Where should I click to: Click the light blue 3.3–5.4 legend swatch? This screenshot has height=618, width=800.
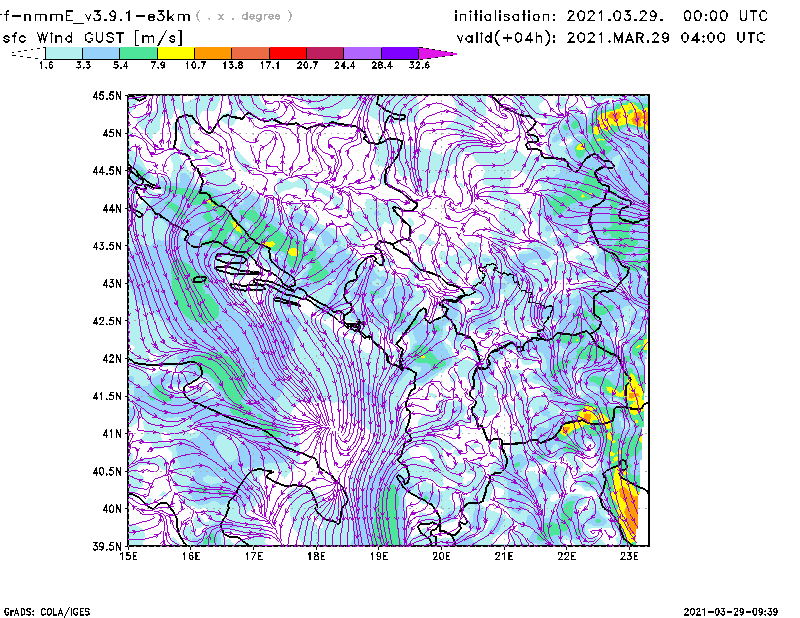[x=101, y=53]
